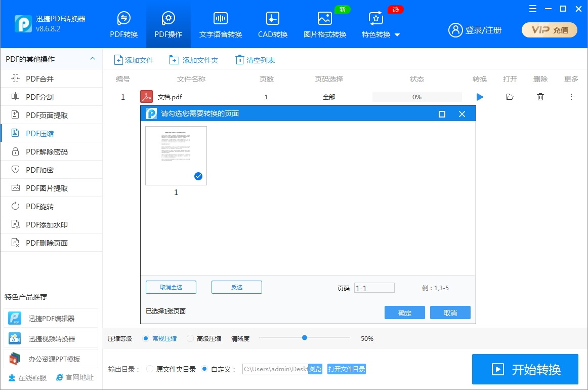Confirm with the 确定 button

405,313
